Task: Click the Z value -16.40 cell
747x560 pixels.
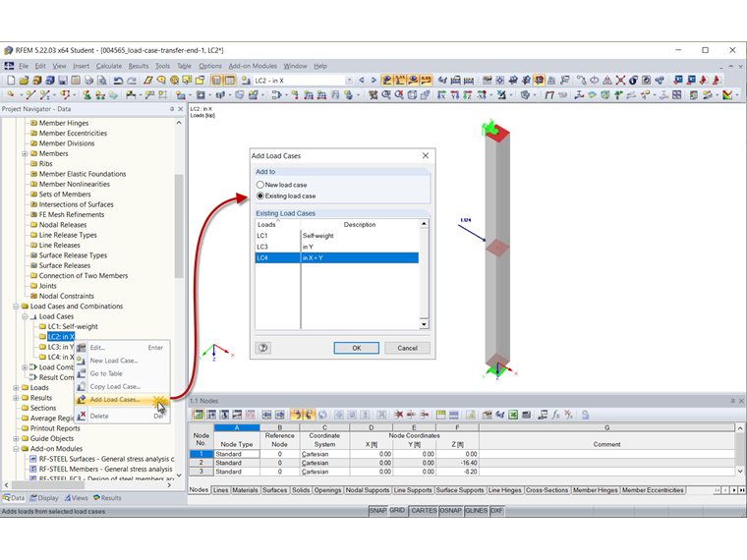Action: (x=457, y=463)
